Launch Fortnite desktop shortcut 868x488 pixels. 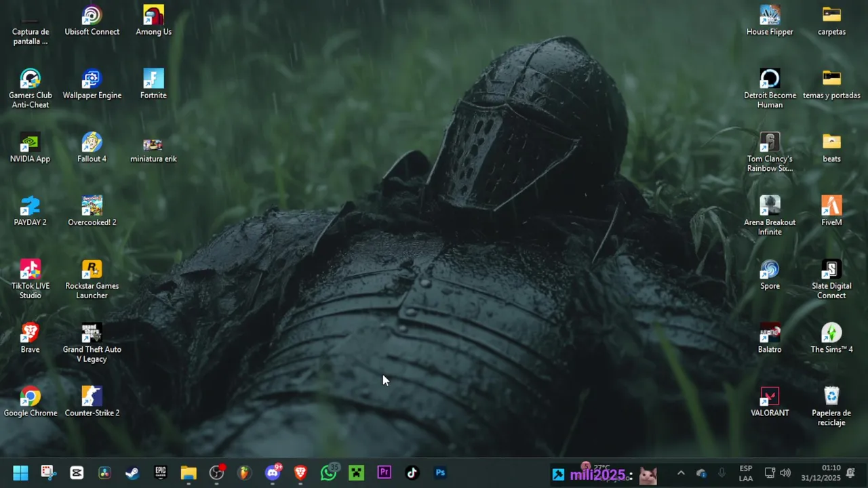pyautogui.click(x=153, y=85)
